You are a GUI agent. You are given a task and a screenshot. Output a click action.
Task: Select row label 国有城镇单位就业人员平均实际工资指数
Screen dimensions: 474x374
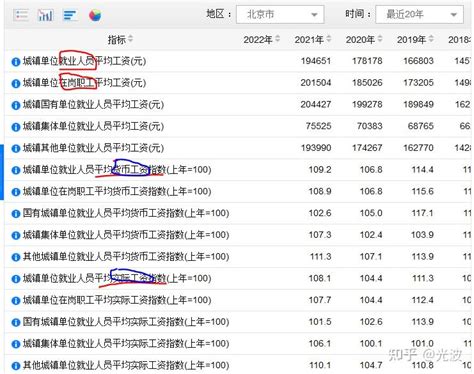pos(126,322)
